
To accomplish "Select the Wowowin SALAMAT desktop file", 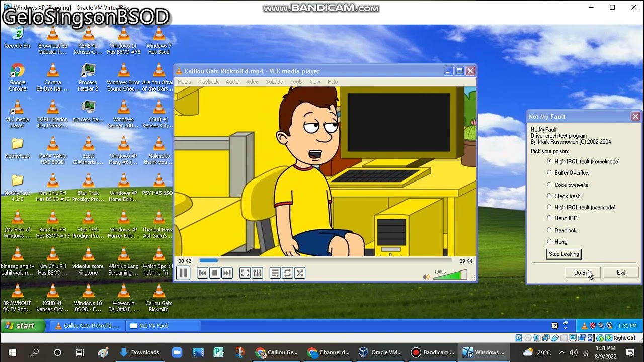I will click(123, 299).
